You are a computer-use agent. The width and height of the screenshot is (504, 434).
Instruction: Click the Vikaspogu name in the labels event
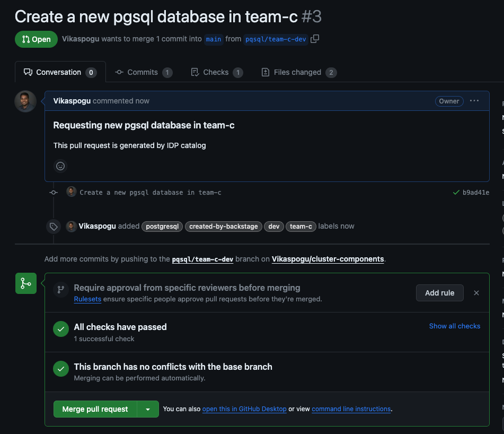tap(98, 226)
